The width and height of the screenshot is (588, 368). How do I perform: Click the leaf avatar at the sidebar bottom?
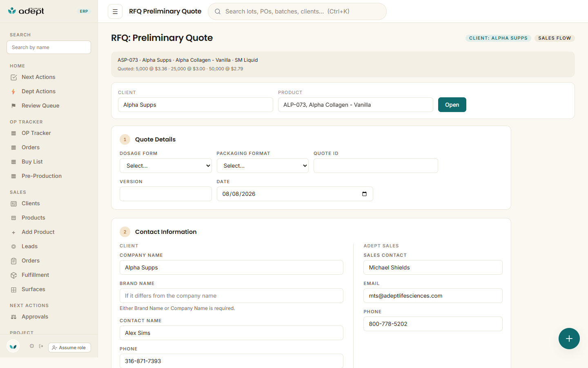(13, 346)
